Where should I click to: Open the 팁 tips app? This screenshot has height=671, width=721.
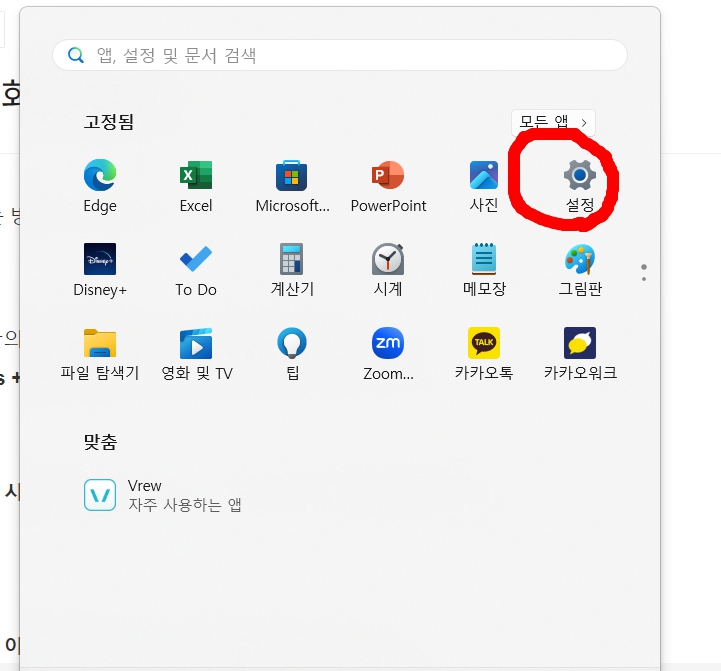(x=292, y=354)
